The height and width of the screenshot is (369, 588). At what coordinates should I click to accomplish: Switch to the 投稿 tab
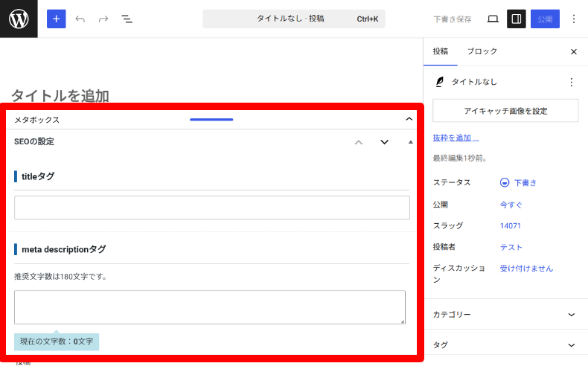click(440, 51)
